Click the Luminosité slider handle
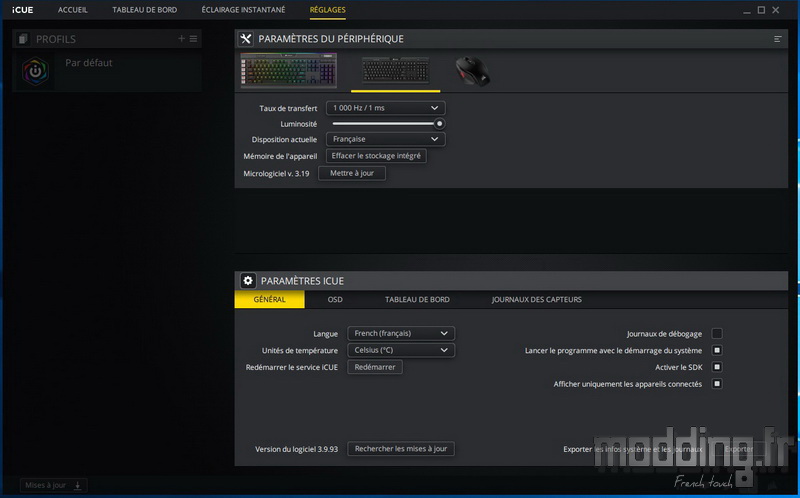 (x=439, y=123)
